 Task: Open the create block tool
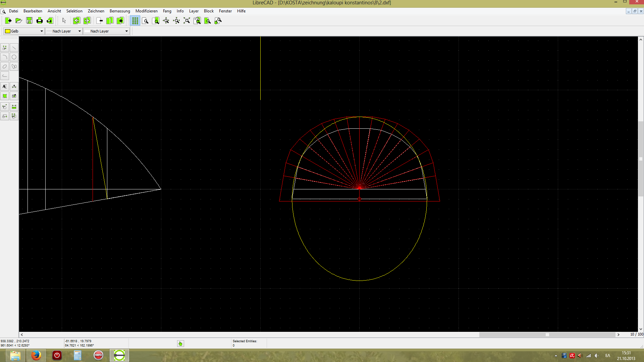(5, 116)
